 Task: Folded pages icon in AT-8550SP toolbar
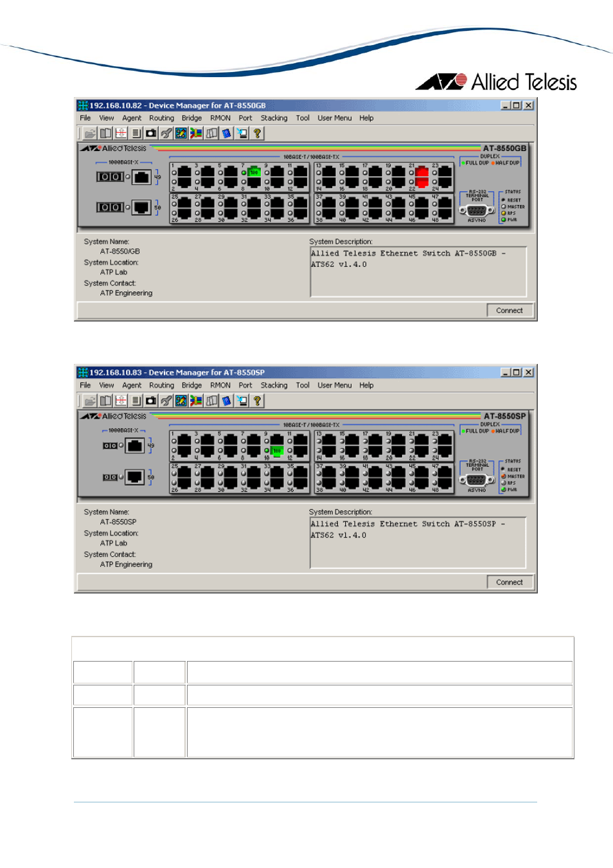click(211, 401)
